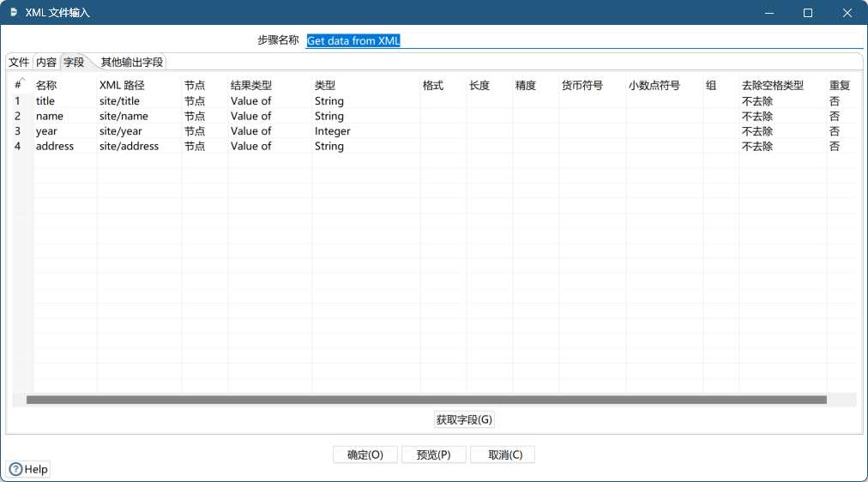Select the 'name' name cell in row 2

pos(65,116)
